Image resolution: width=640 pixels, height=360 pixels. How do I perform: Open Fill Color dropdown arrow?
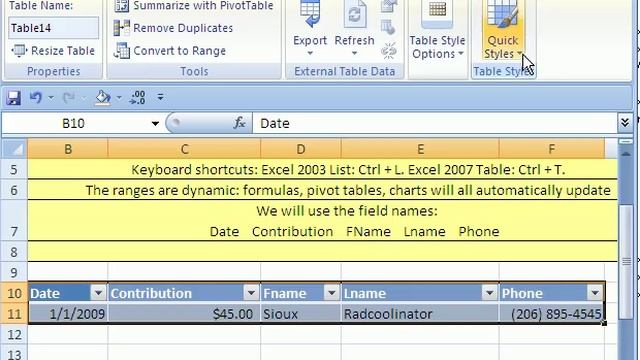[x=119, y=98]
